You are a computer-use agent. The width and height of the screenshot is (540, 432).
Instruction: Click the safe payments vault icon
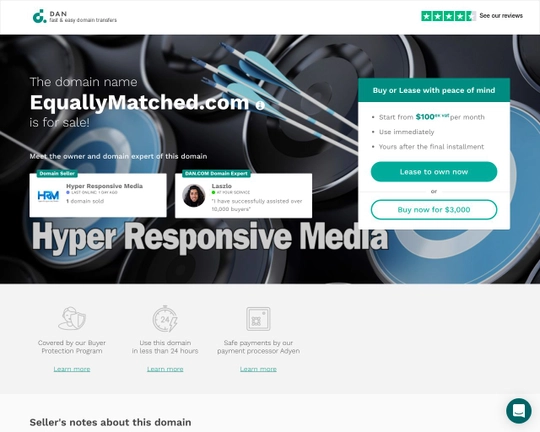tap(258, 319)
